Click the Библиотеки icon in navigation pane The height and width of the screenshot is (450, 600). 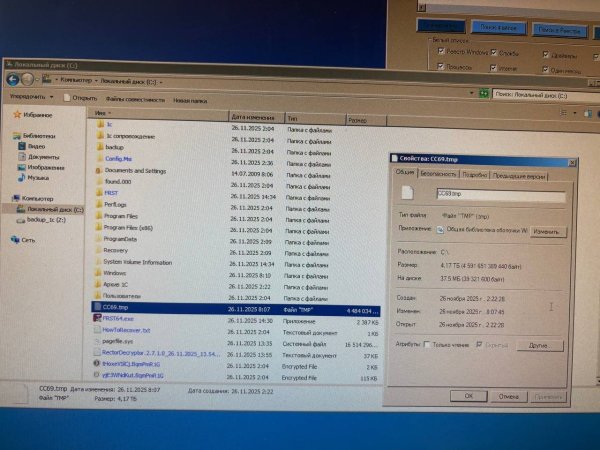click(16, 135)
